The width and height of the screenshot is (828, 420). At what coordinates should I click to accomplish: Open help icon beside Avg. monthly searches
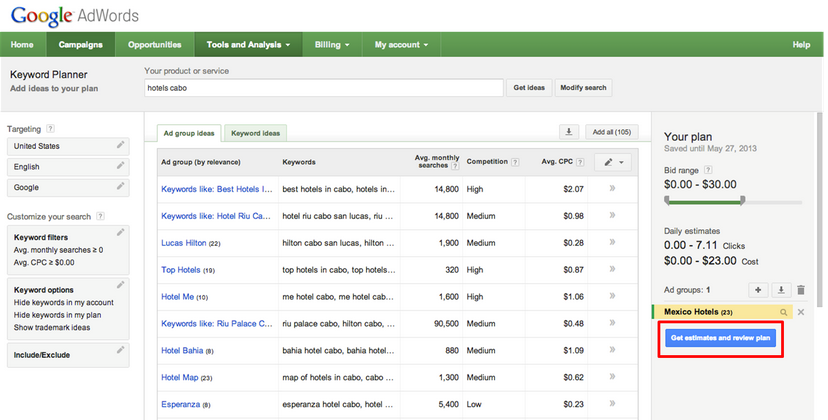455,166
